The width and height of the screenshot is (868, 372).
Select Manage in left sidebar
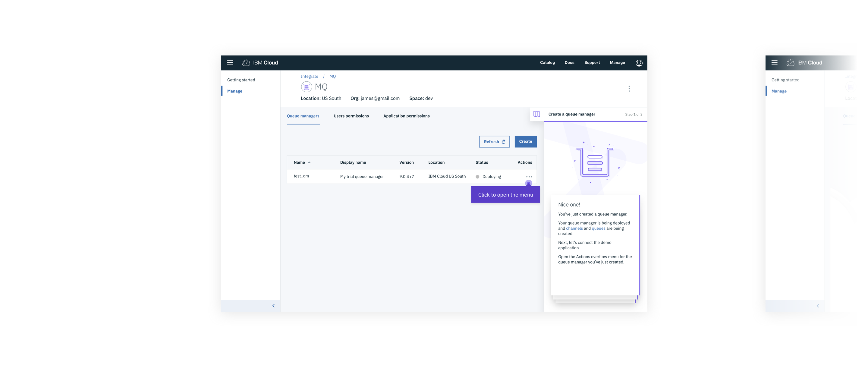click(234, 91)
